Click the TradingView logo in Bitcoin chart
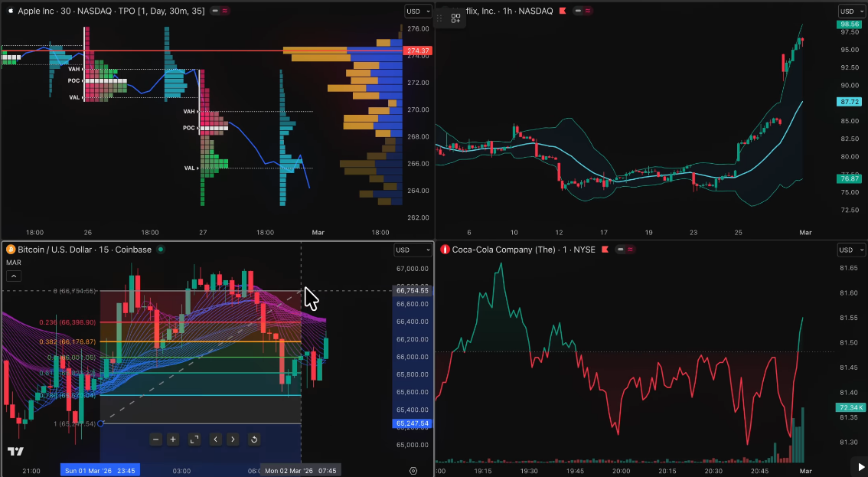The width and height of the screenshot is (868, 477). point(15,452)
